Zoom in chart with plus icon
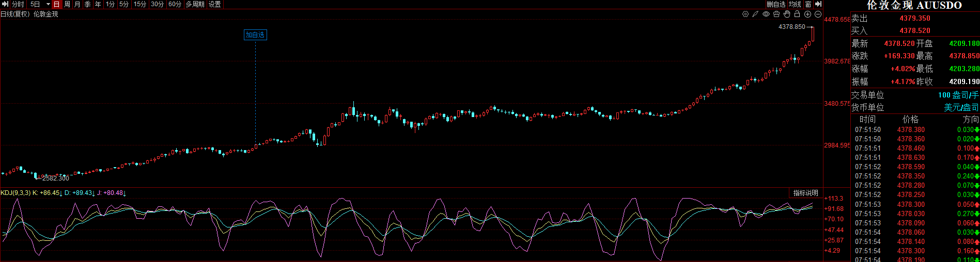The height and width of the screenshot is (262, 980). click(807, 14)
